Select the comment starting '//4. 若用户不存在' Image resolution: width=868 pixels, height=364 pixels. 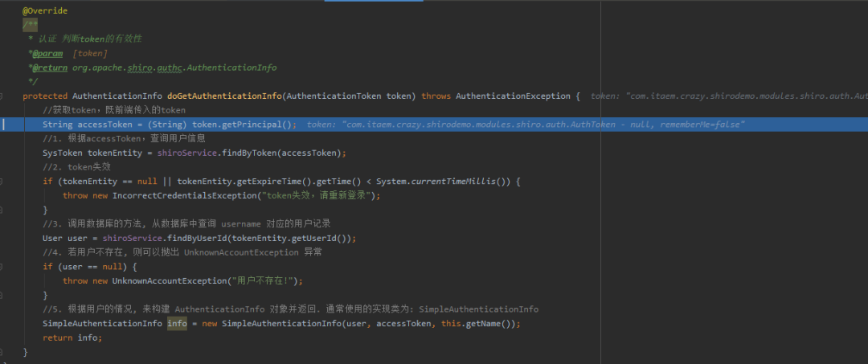point(182,252)
